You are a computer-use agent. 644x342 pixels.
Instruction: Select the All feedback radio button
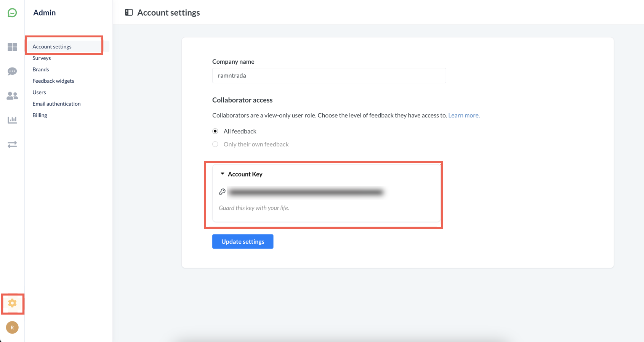coord(215,131)
